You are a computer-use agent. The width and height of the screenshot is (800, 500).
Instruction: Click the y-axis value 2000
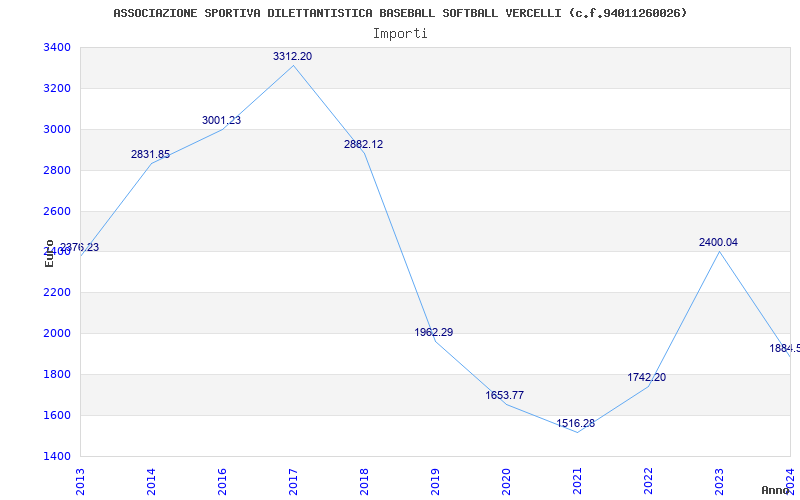click(57, 334)
